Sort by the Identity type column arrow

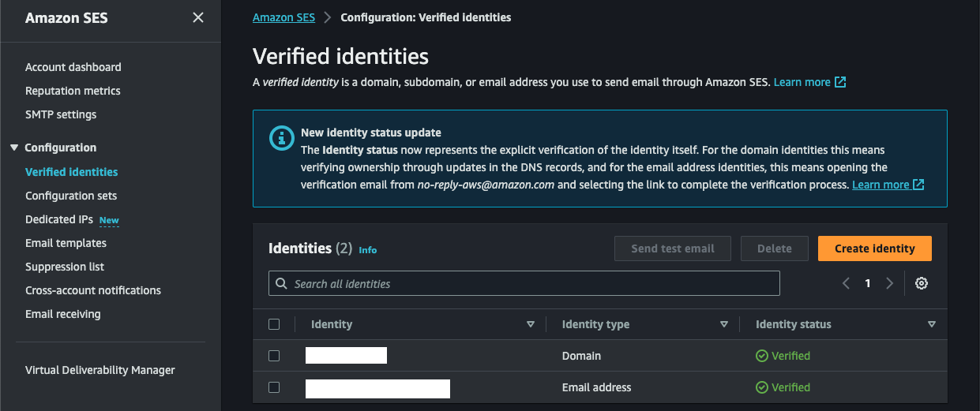click(724, 324)
